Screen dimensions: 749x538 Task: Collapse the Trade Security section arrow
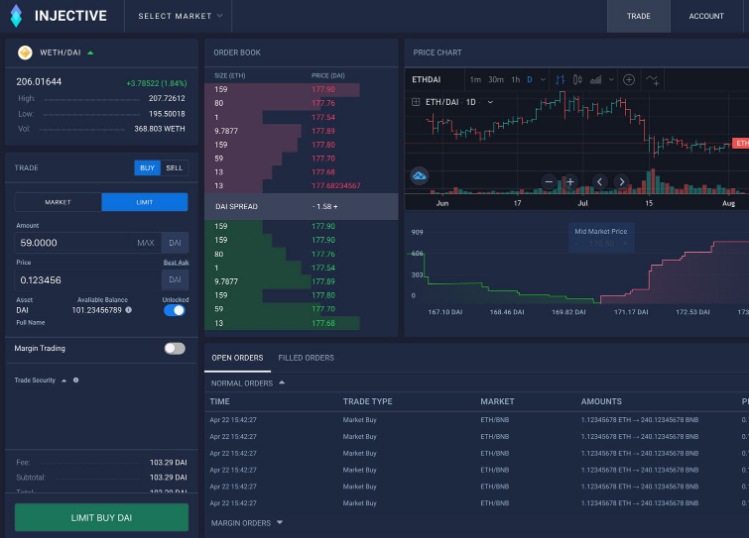64,380
